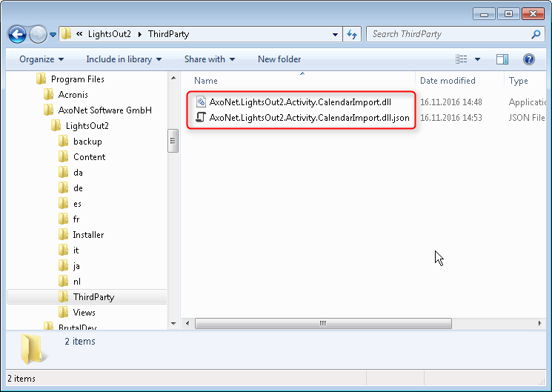Select Program Files in the folder tree
This screenshot has height=392, width=552.
(78, 79)
